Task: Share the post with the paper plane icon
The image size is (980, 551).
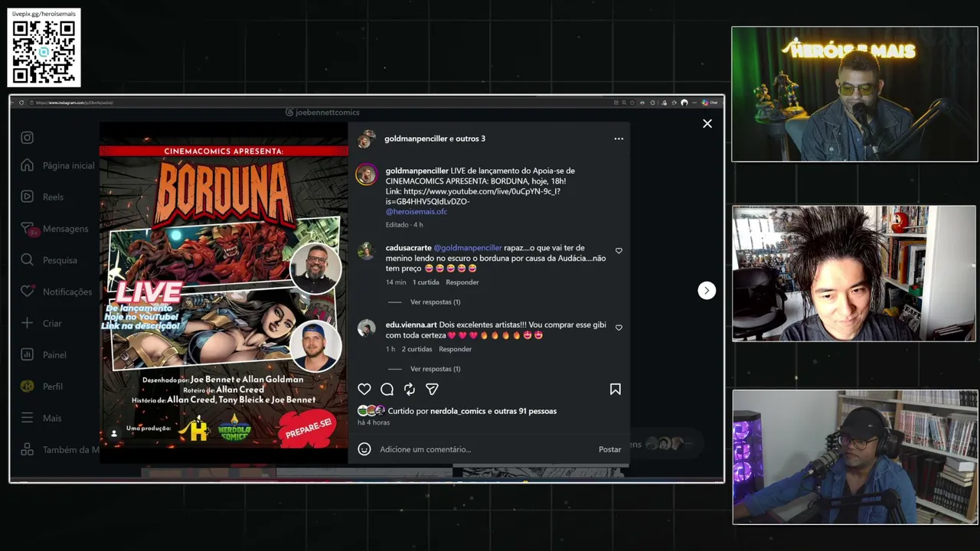Action: (432, 390)
